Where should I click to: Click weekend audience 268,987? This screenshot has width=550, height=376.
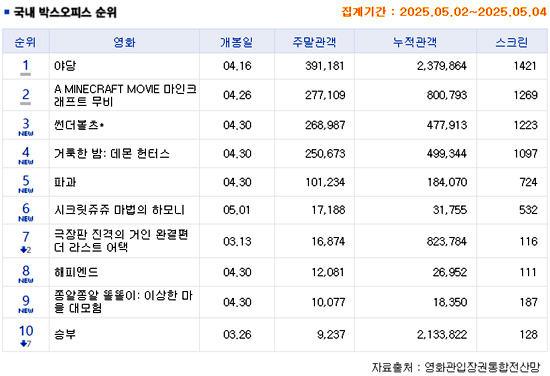325,125
